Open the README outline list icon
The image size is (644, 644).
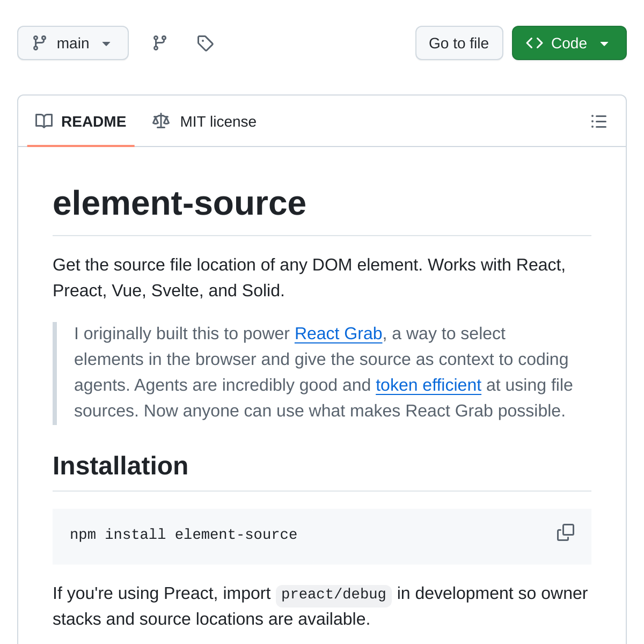pos(599,122)
